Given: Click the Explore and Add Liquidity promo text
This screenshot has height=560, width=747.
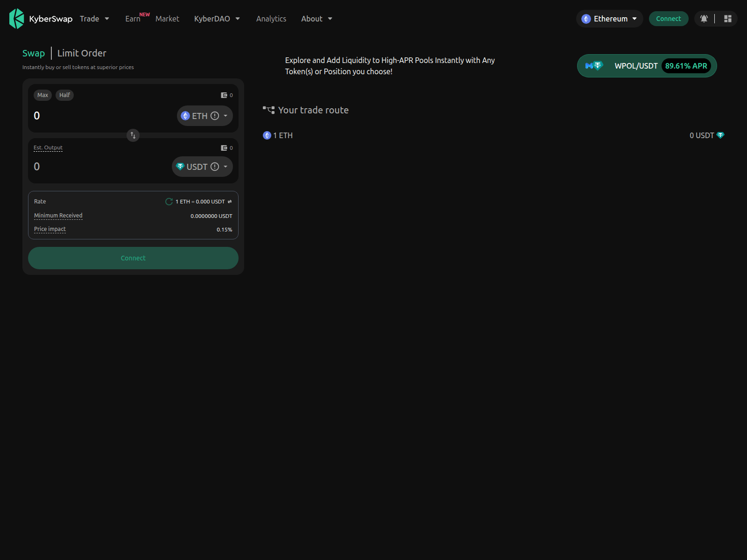Looking at the screenshot, I should (390, 66).
